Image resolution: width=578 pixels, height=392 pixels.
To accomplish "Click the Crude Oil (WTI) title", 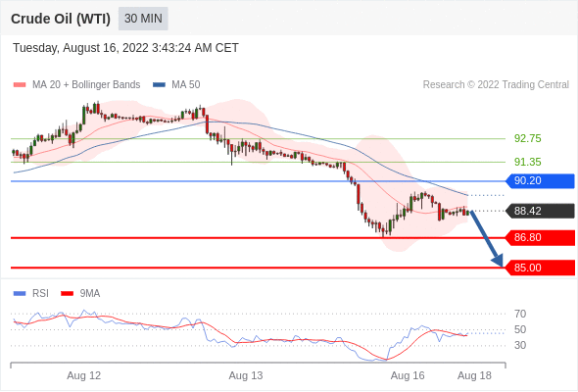I will pos(61,19).
